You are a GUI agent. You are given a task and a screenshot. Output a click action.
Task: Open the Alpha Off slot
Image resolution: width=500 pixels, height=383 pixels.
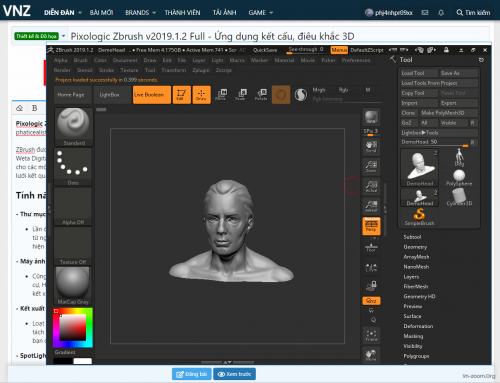click(73, 207)
